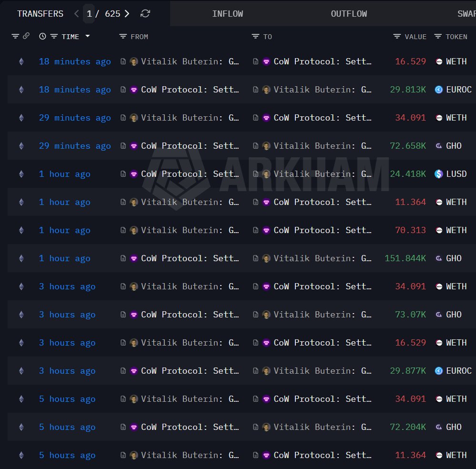Viewport: 476px width, 469px height.
Task: Click the 29.877K value
Action: click(x=408, y=371)
